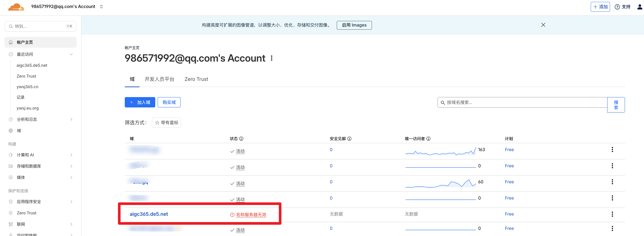Dismiss the Images promotion banner
The width and height of the screenshot is (644, 236).
[543, 25]
